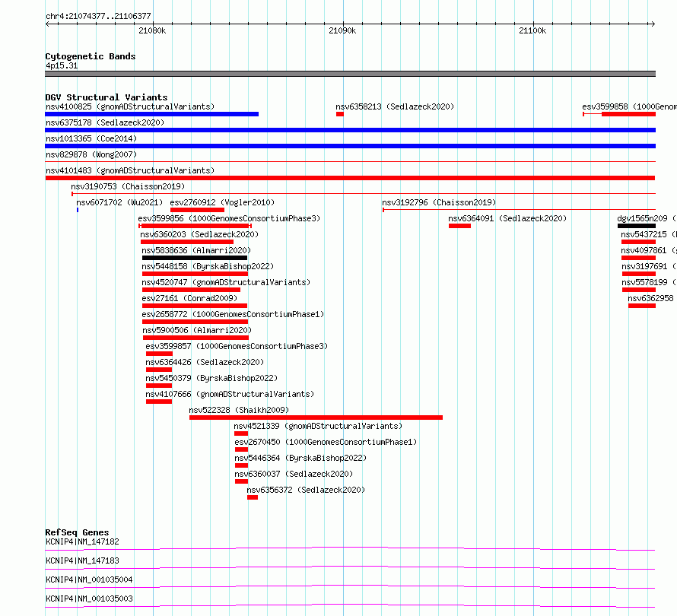Click the right arrow of the ruler
677x616 pixels.
tap(653, 24)
